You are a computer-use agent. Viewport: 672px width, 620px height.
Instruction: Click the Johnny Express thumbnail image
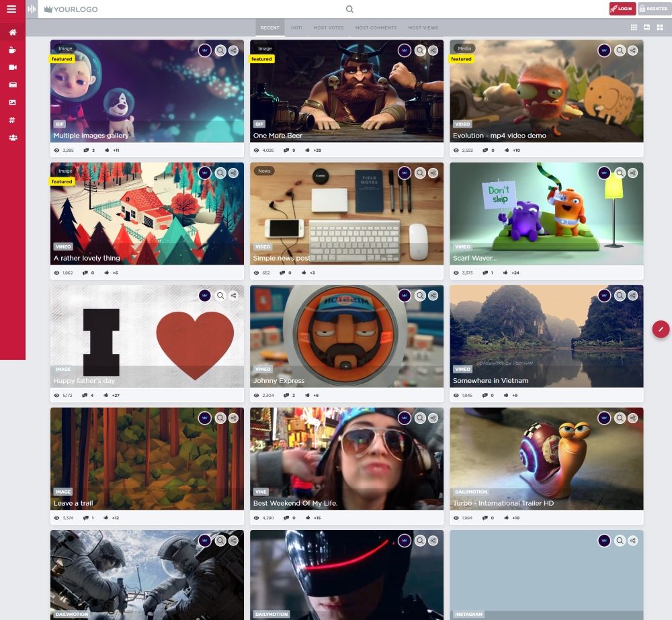pyautogui.click(x=347, y=336)
